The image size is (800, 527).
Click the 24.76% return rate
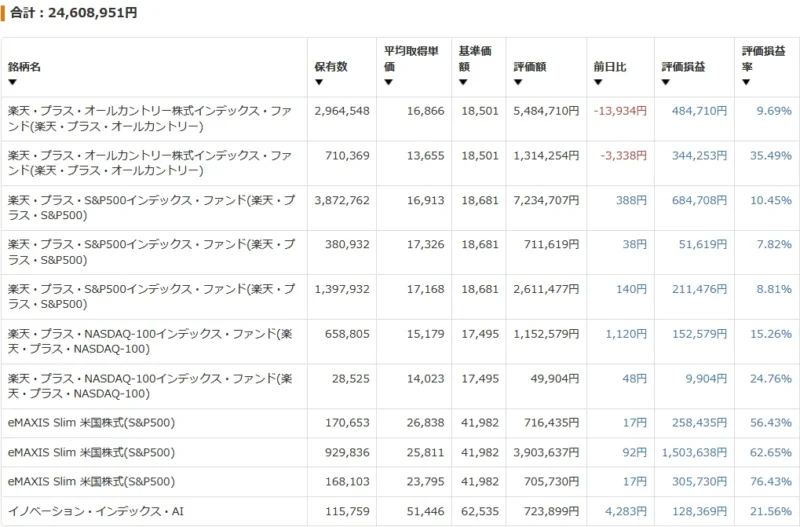[771, 379]
